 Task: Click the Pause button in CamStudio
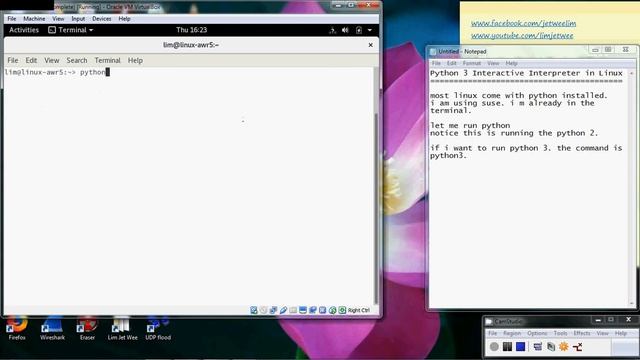click(x=507, y=347)
